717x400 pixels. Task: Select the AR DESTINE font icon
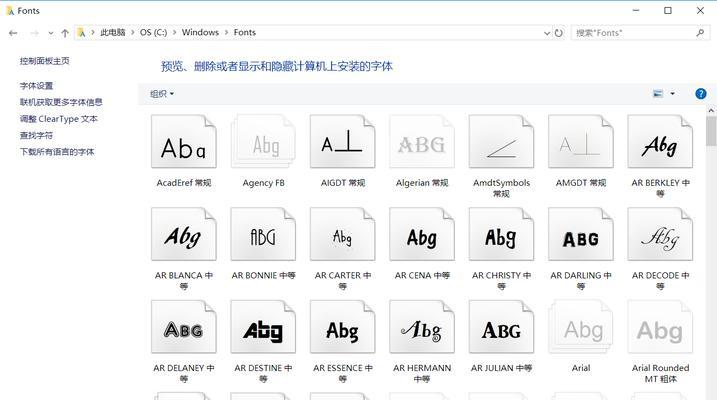coord(263,327)
